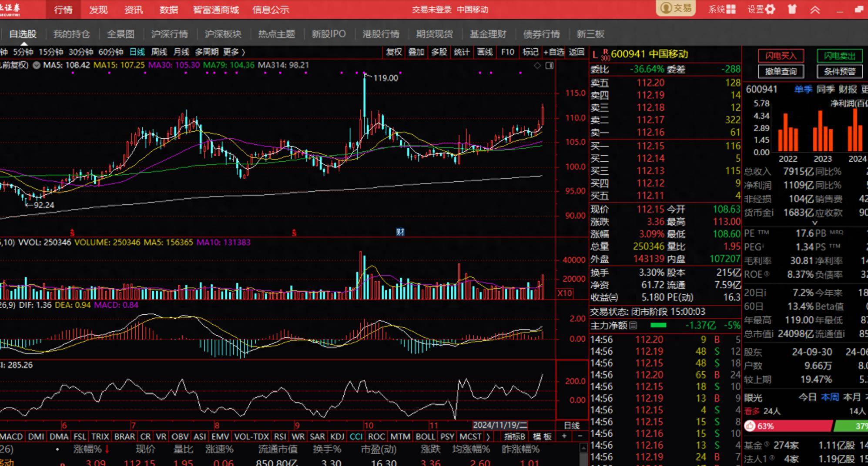Switch to 60分钟 period

pyautogui.click(x=111, y=52)
